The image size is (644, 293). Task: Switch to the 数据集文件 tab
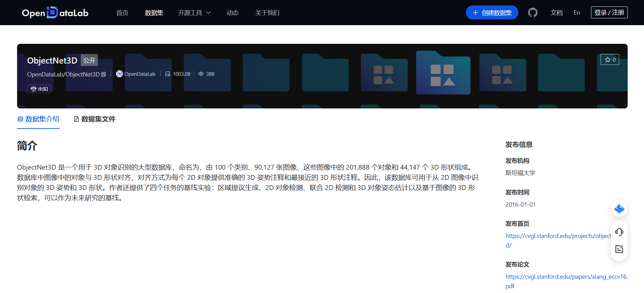(95, 119)
